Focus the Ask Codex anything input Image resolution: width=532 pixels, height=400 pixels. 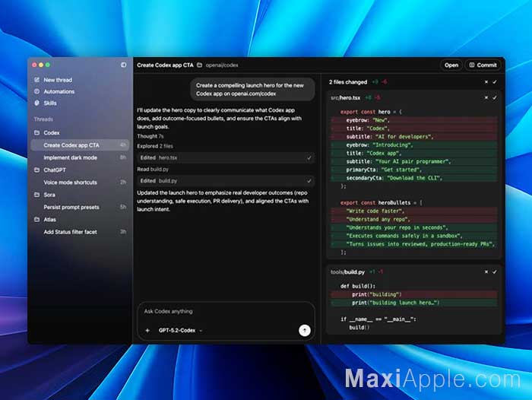(x=226, y=311)
